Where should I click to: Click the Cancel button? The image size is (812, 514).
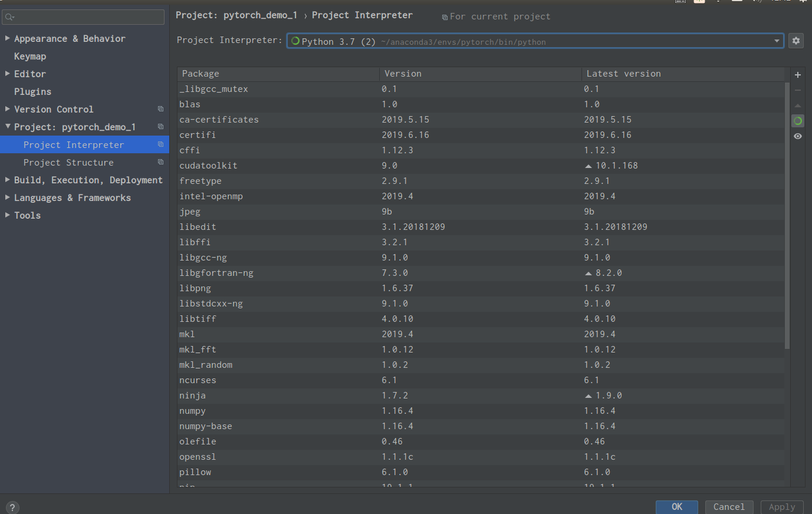[x=729, y=507]
